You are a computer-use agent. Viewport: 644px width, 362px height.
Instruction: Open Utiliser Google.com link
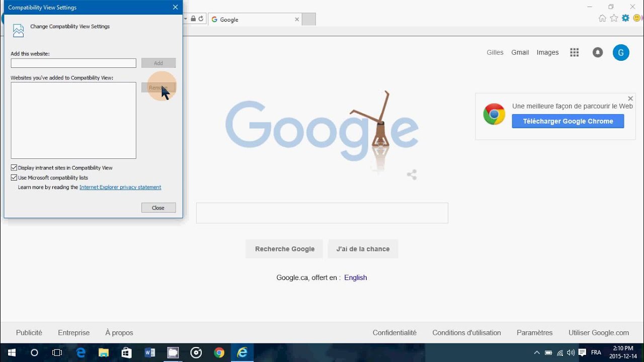pyautogui.click(x=599, y=333)
